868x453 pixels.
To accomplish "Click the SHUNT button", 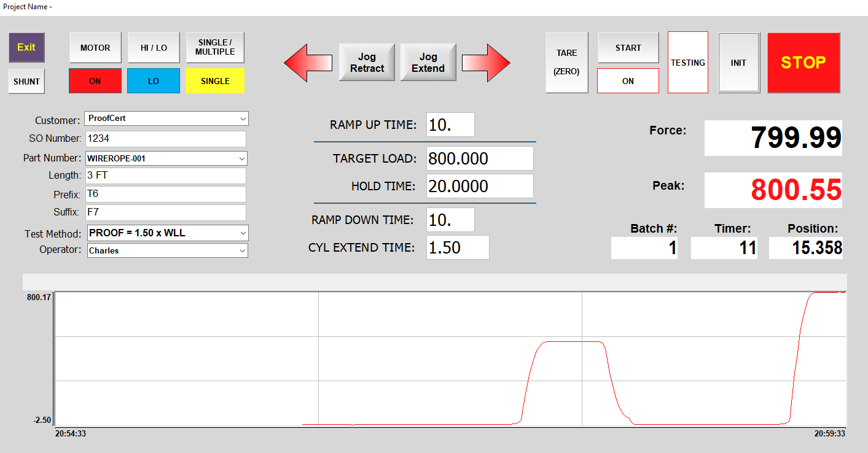I will [x=26, y=82].
